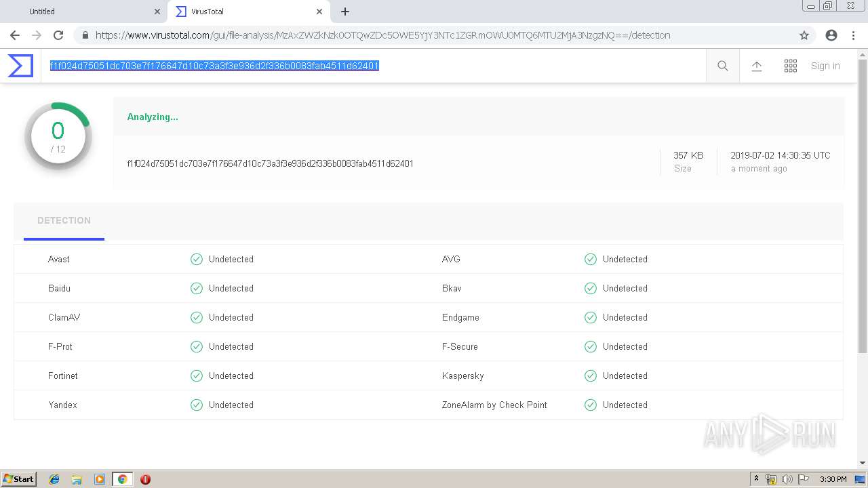Click the upload file icon

(x=757, y=66)
